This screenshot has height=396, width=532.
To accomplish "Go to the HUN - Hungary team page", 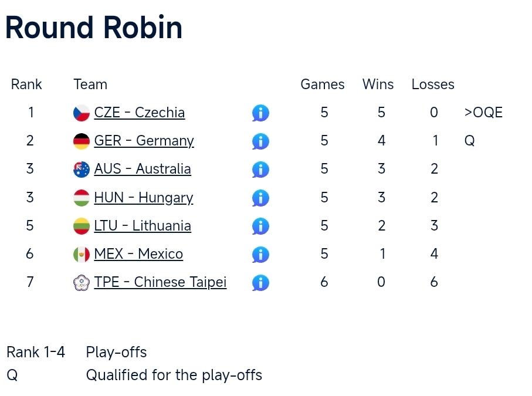I will (x=143, y=198).
